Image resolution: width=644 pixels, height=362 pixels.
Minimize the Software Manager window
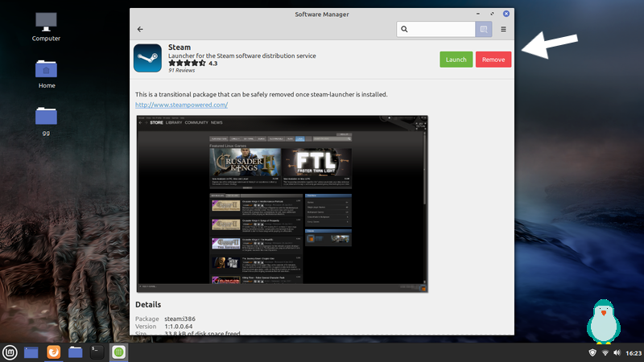pos(477,14)
